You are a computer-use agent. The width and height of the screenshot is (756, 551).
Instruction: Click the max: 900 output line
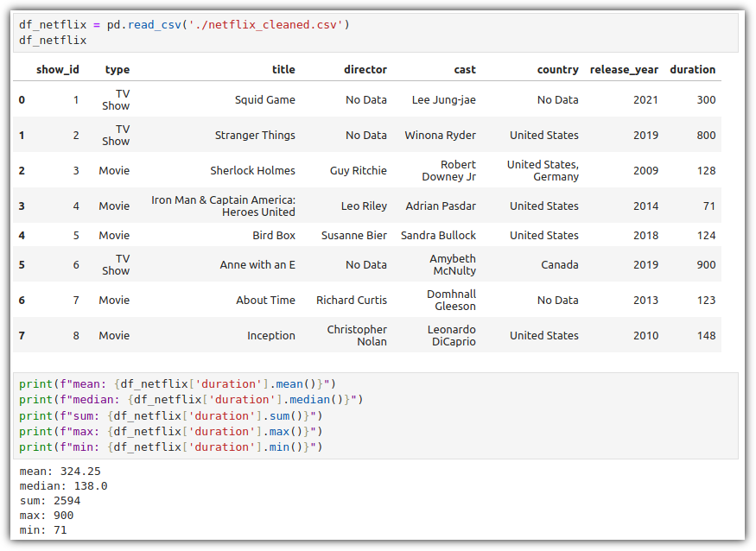click(47, 516)
